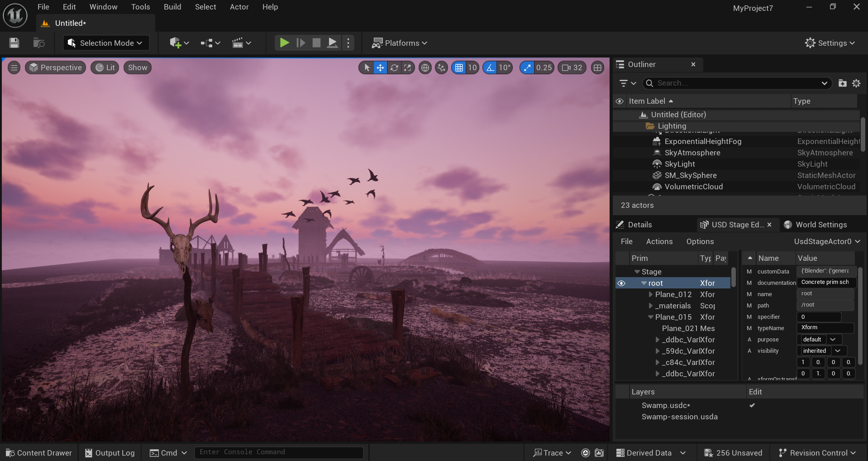Toggle Outliner visibility eye column header
This screenshot has width=868, height=461.
tap(620, 101)
